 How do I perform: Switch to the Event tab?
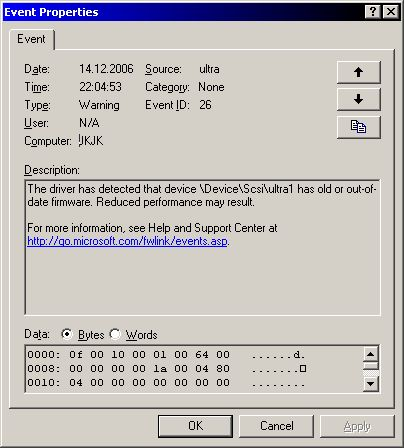32,39
